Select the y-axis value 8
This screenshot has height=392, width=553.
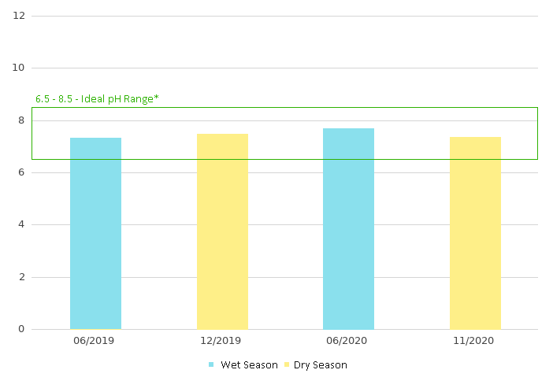pyautogui.click(x=21, y=120)
